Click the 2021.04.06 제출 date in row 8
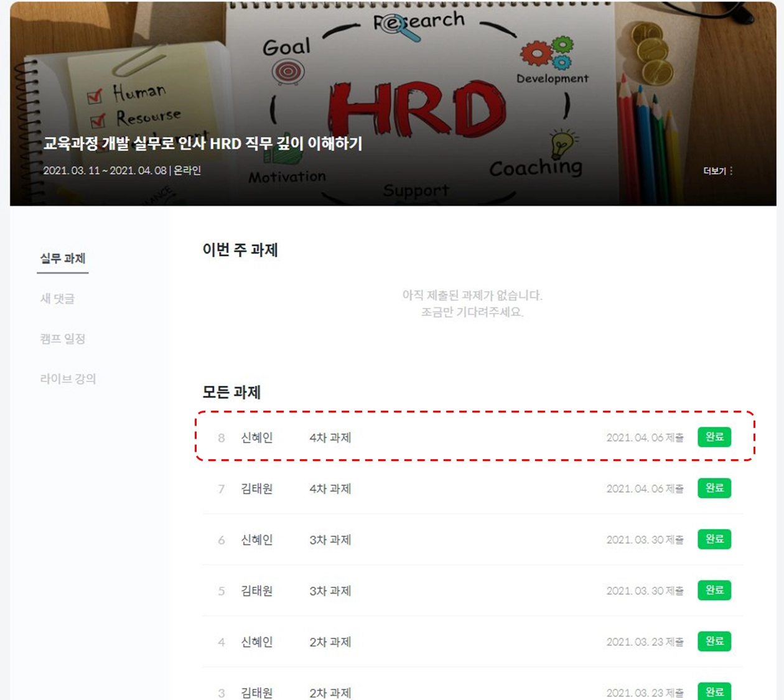This screenshot has height=700, width=784. pyautogui.click(x=645, y=438)
